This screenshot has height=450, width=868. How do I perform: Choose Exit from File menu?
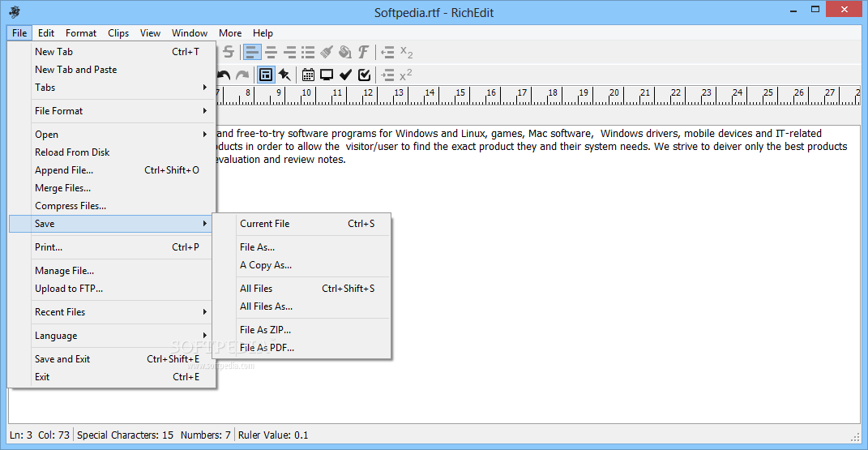point(111,377)
